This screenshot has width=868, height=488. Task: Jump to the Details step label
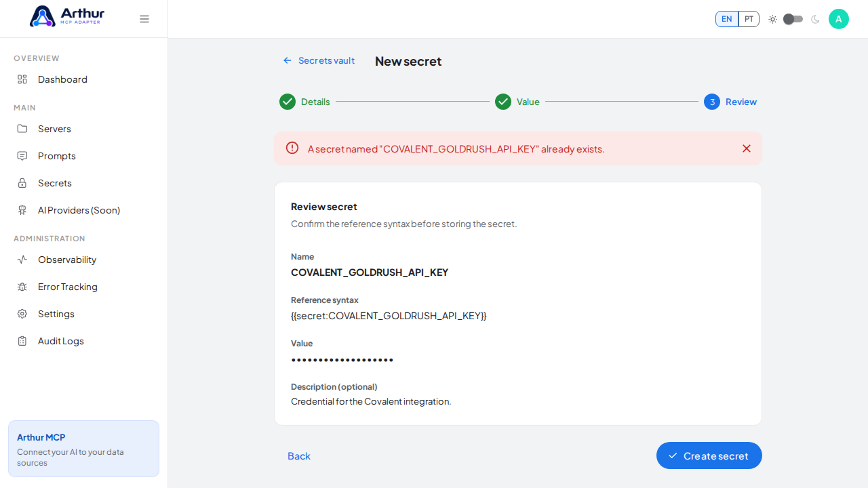(x=315, y=102)
